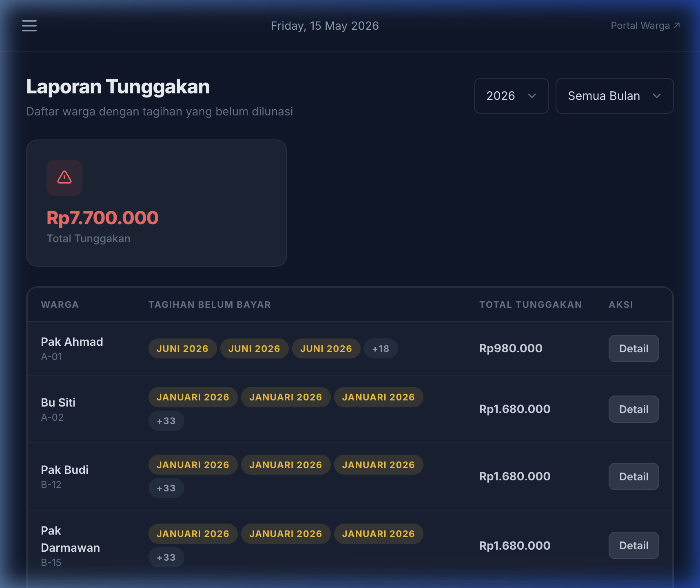Open the Semua Bulan month dropdown

click(614, 96)
